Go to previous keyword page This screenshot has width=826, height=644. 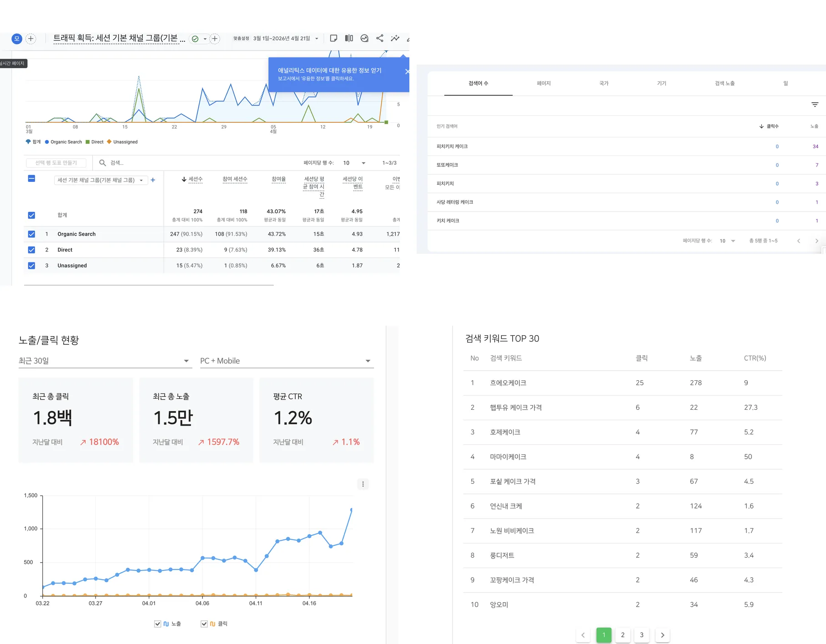[x=583, y=635]
